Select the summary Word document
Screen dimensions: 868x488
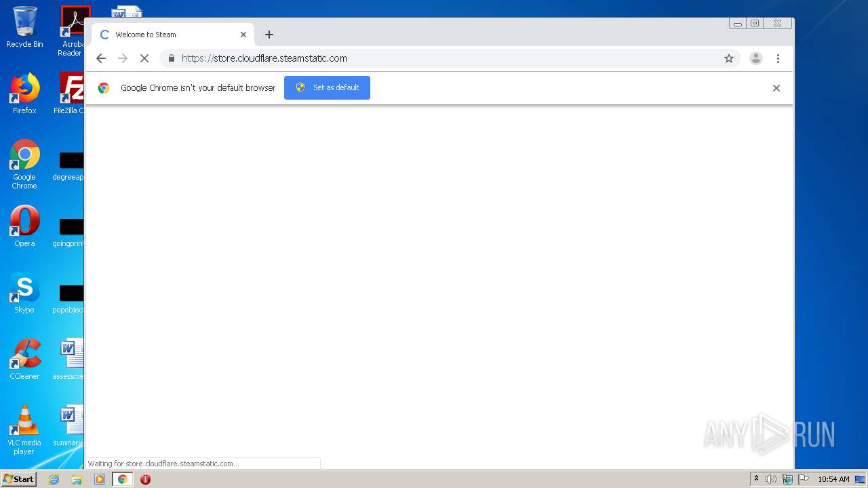(69, 426)
